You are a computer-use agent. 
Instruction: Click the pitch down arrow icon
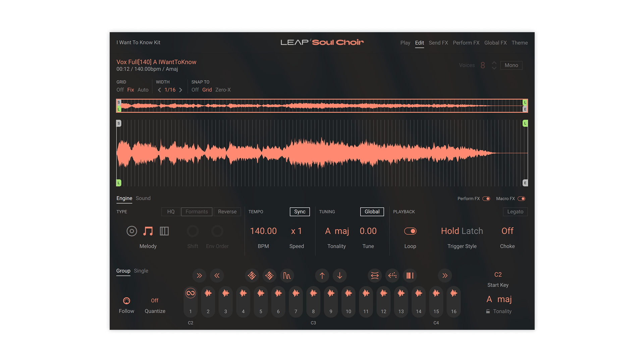340,276
